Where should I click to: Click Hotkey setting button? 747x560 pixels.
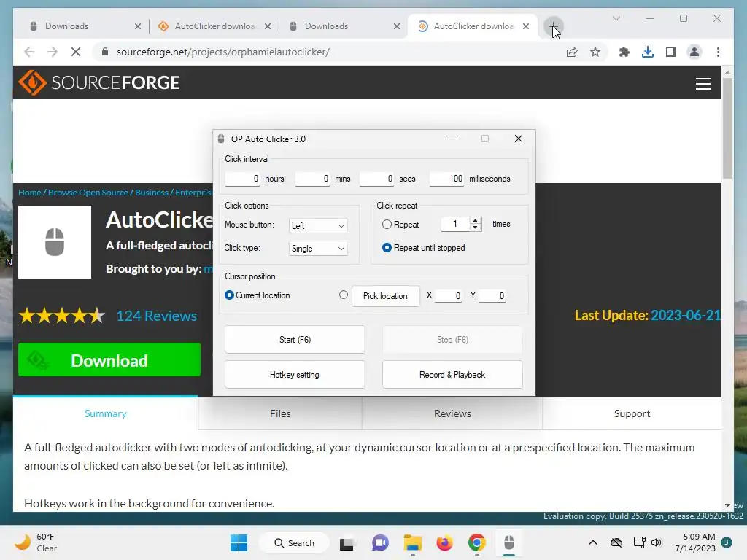[x=295, y=375]
